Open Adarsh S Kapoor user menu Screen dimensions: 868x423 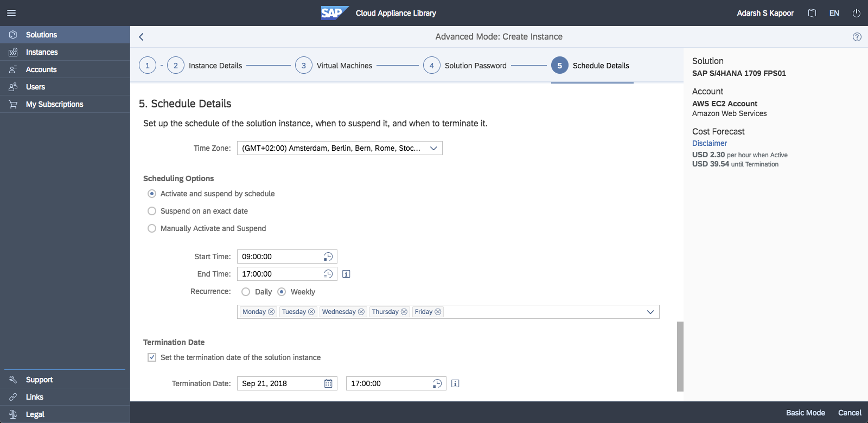[x=765, y=13]
